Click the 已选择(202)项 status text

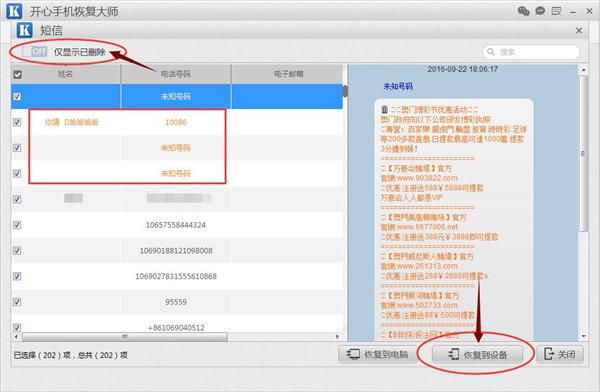pyautogui.click(x=42, y=355)
